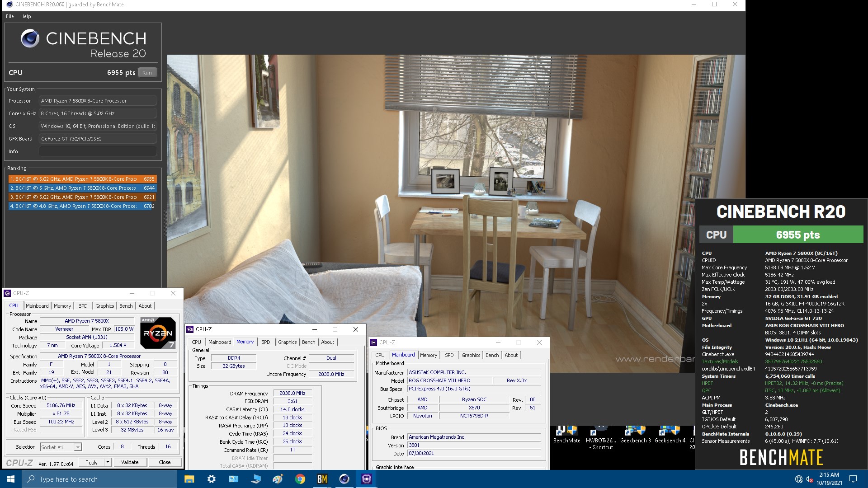Image resolution: width=868 pixels, height=488 pixels.
Task: Open Cinebench File menu
Action: [x=10, y=16]
